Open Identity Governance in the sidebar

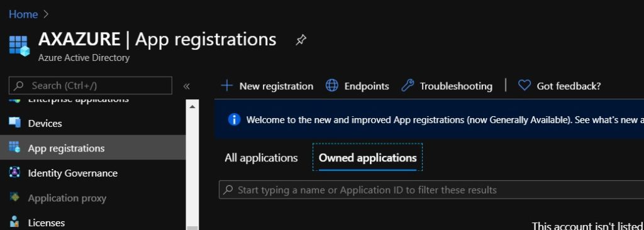73,173
